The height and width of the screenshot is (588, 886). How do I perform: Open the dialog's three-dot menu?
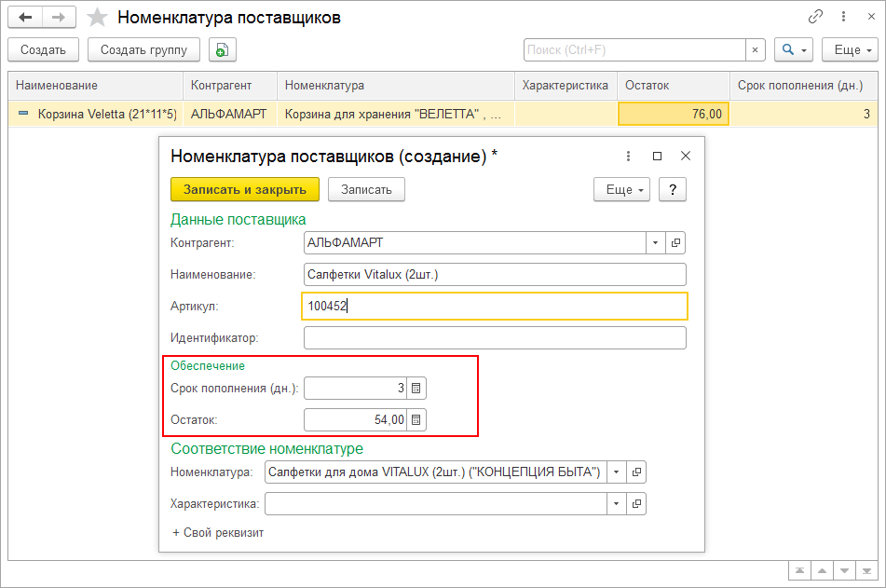point(629,157)
